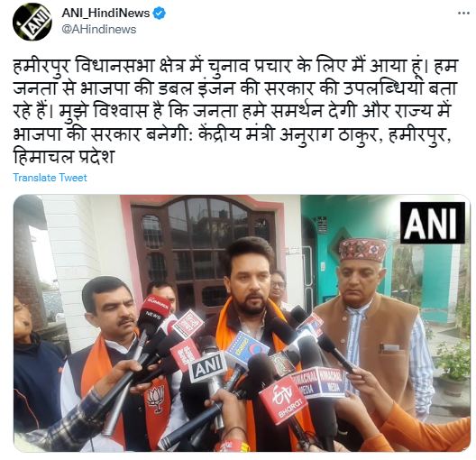Screen dimensions: 476x460
Task: Open the ANI profile avatar
Action: (32, 22)
